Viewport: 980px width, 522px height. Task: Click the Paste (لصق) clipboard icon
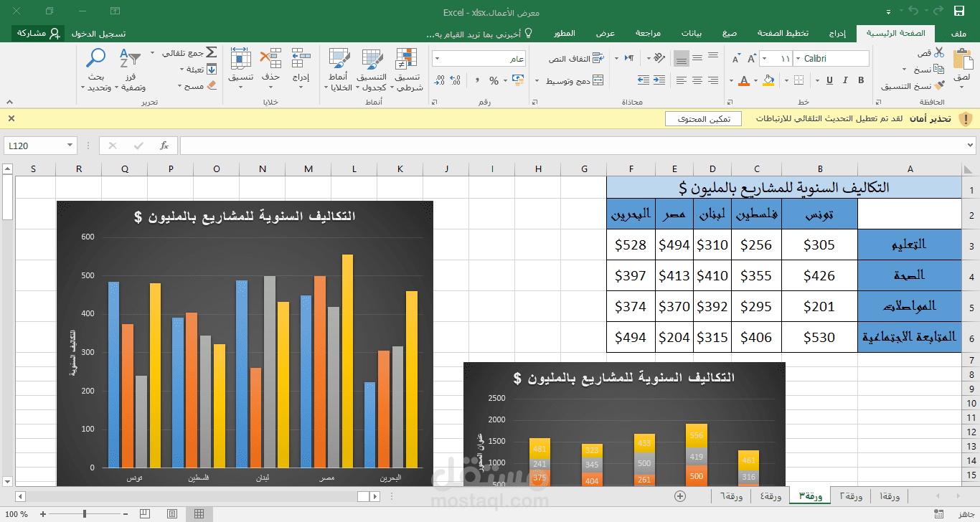pyautogui.click(x=962, y=58)
